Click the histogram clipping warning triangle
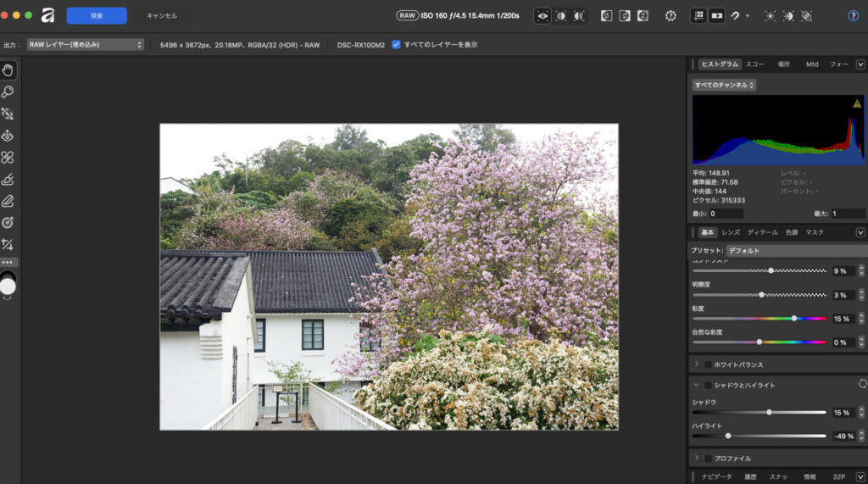This screenshot has width=868, height=484. pos(856,103)
